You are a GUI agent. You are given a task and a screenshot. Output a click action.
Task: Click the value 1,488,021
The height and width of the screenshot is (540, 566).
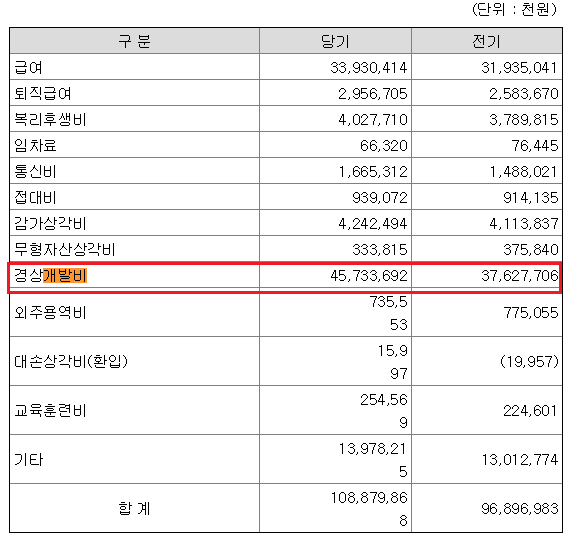523,172
